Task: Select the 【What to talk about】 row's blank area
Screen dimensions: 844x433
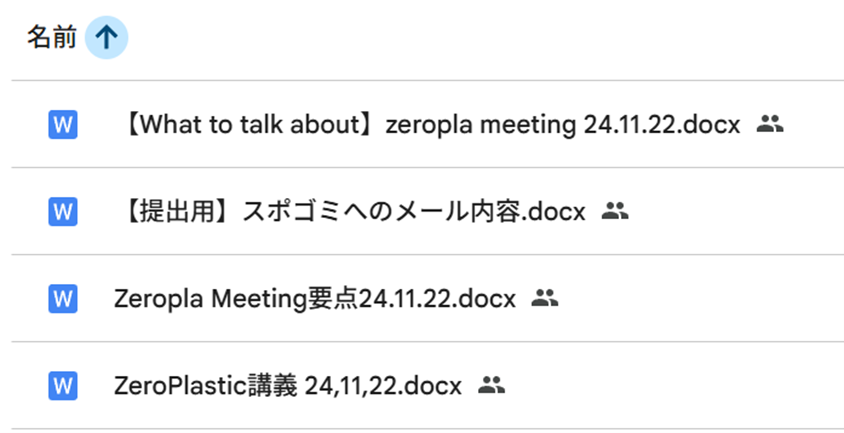Action: (814, 124)
